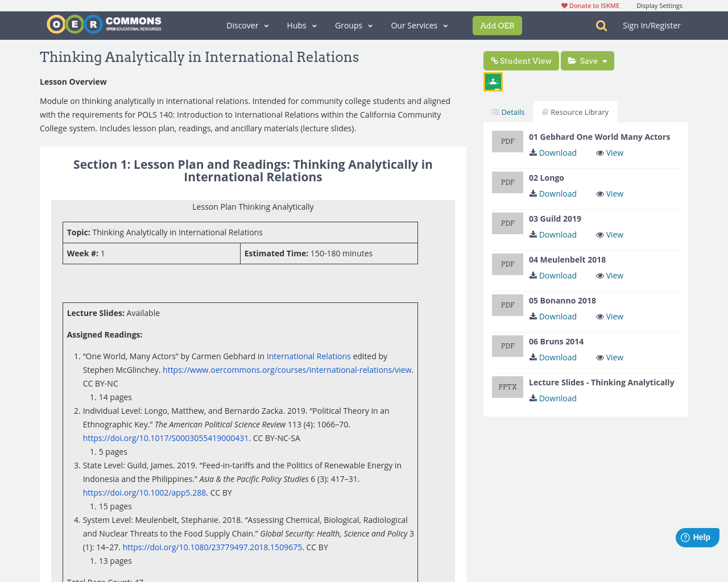Open Sign In/Register
This screenshot has width=728, height=582.
coord(652,25)
